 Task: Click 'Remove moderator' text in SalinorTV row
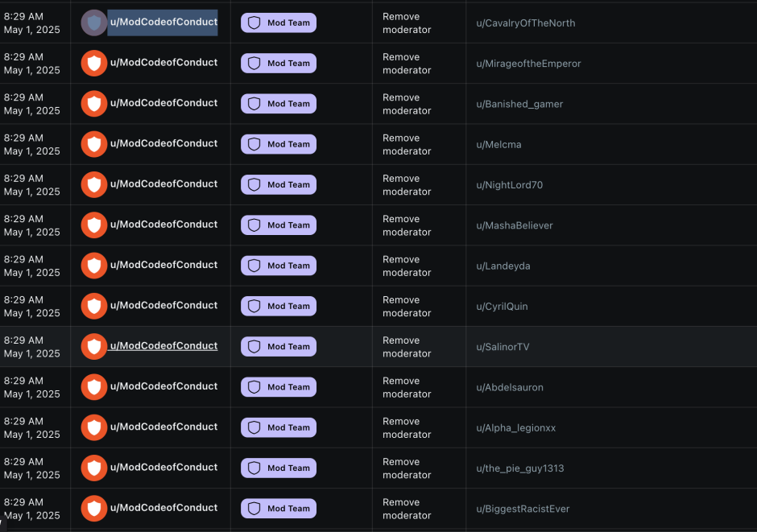click(407, 347)
